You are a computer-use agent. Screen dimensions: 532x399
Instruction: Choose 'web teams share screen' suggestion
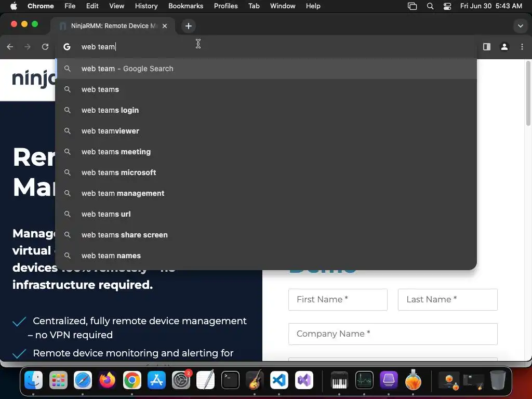coord(266,235)
